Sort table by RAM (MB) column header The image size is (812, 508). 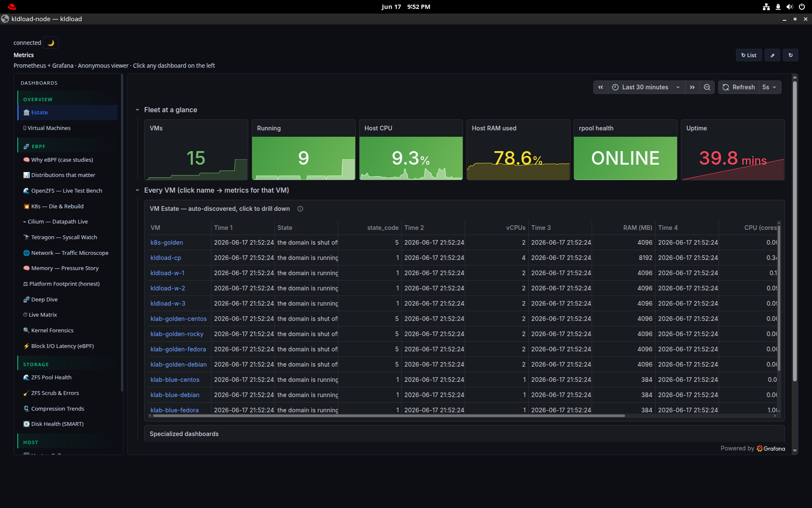tap(638, 228)
